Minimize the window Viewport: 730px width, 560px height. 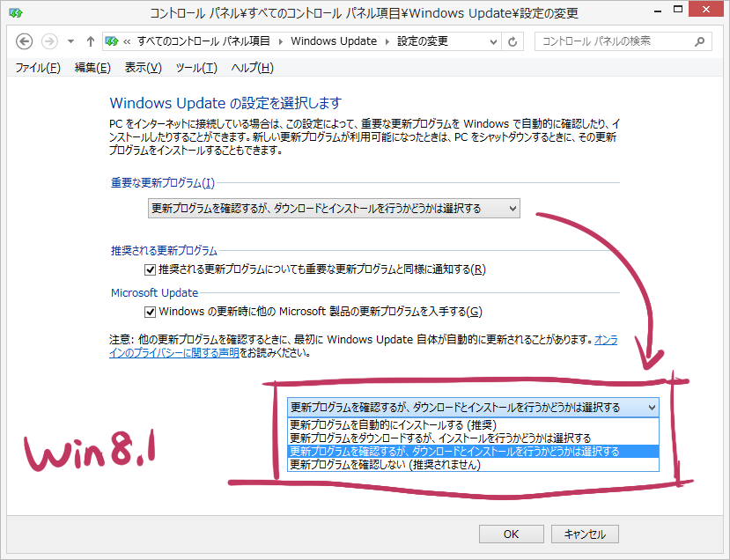pos(658,11)
